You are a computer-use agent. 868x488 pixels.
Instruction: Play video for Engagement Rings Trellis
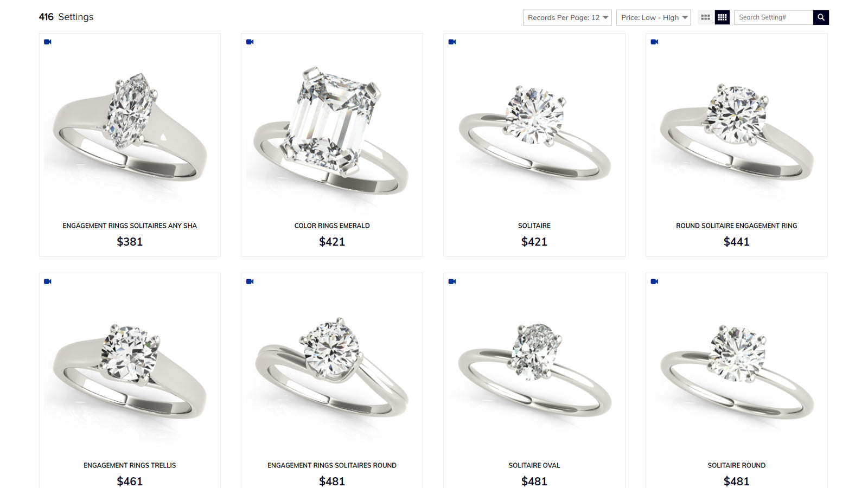point(48,281)
